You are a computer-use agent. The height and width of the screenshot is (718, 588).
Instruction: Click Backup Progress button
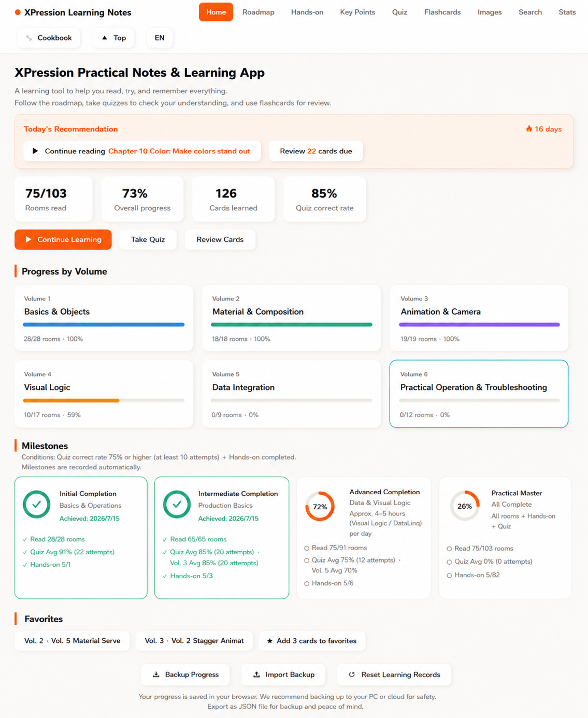(186, 674)
